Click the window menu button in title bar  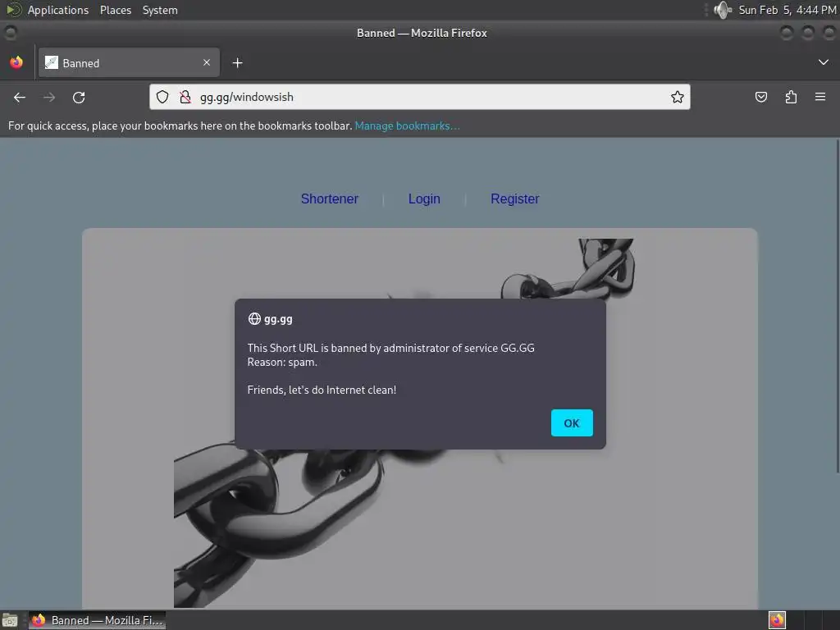pos(11,33)
